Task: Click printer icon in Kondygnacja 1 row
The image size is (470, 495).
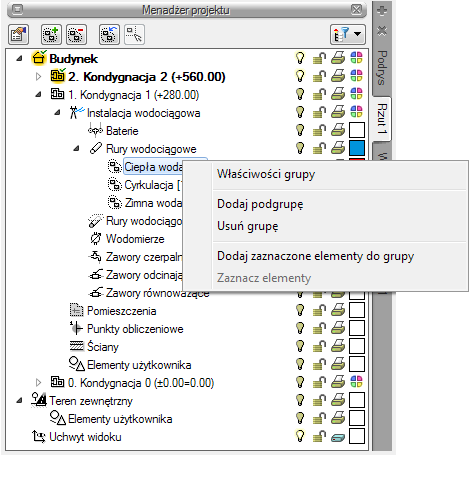Action: pyautogui.click(x=338, y=94)
